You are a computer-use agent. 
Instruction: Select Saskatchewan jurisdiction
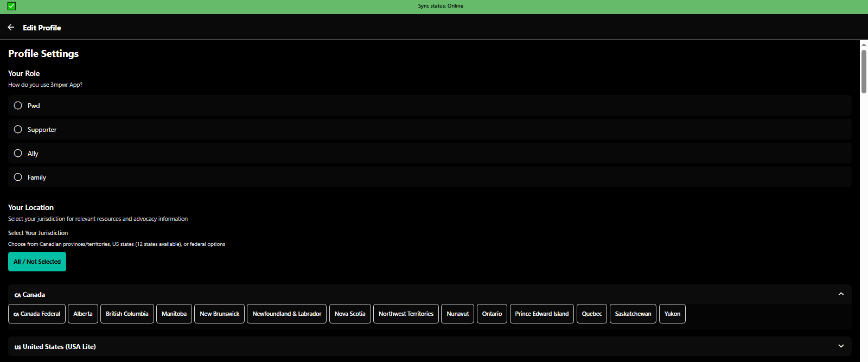pyautogui.click(x=633, y=314)
